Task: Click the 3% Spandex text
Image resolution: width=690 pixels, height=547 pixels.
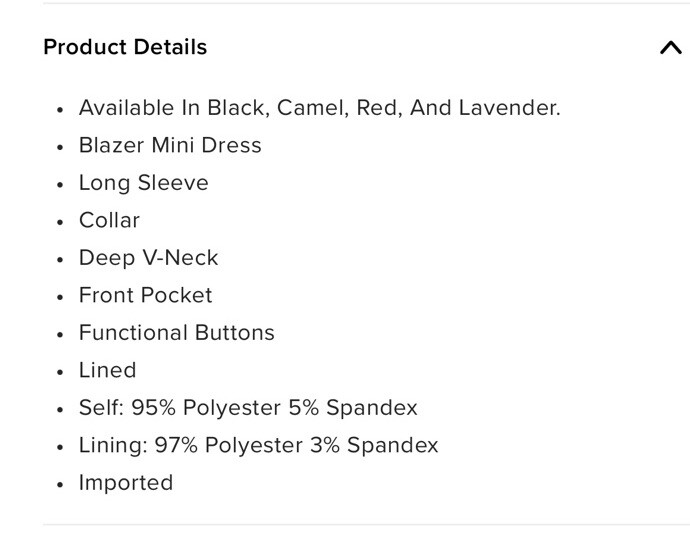Action: point(374,445)
